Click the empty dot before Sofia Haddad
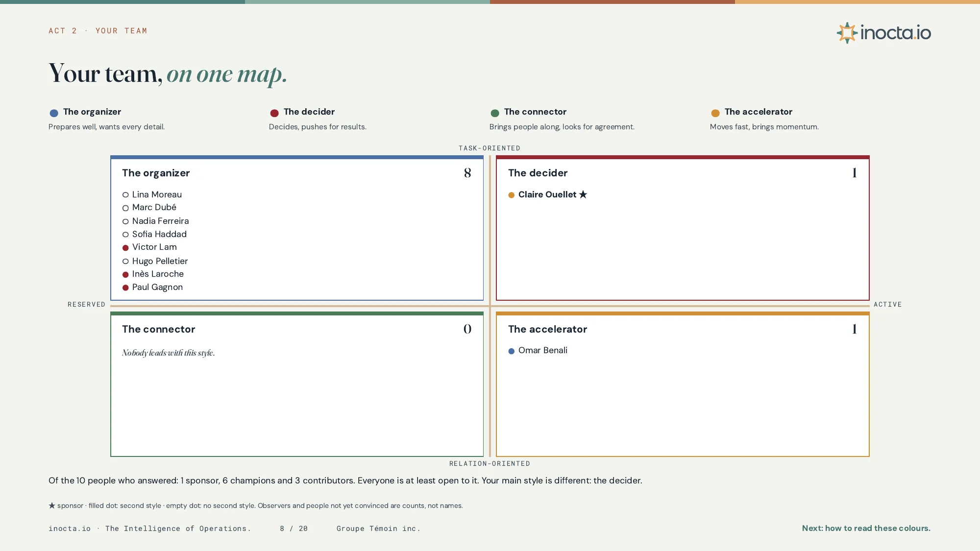This screenshot has width=980, height=551. tap(125, 235)
